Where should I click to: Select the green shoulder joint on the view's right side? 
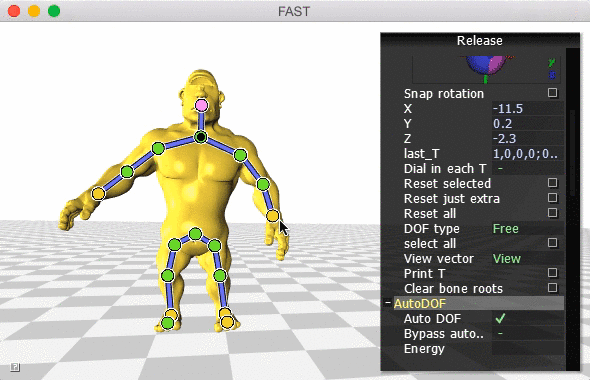(240, 155)
